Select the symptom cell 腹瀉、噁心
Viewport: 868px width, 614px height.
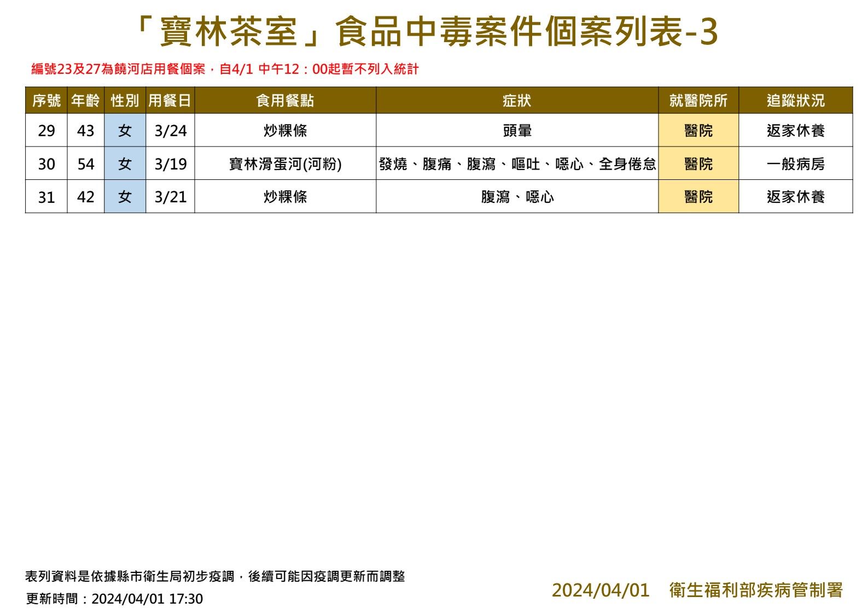pos(517,196)
